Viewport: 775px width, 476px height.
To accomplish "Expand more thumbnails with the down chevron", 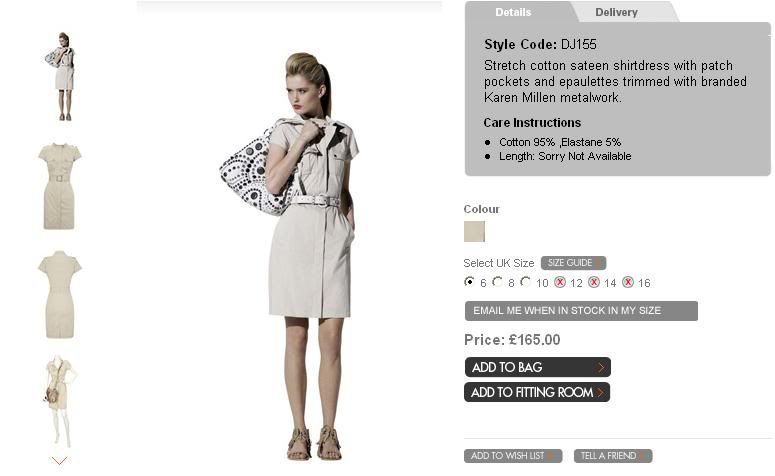I will [x=59, y=461].
